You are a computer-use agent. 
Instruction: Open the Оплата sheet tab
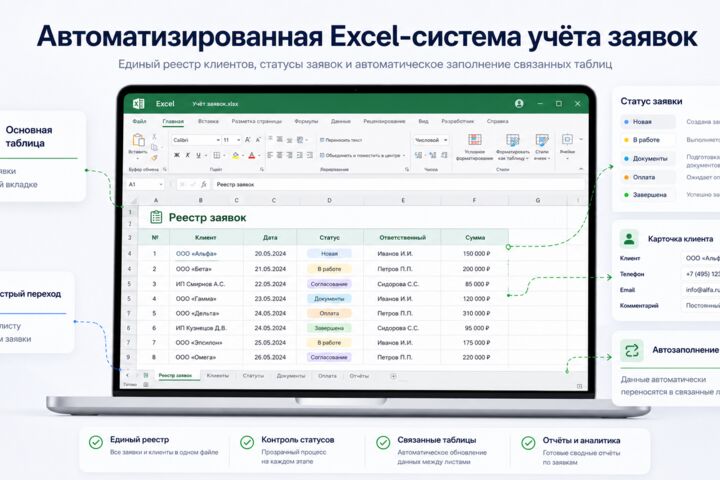(x=327, y=376)
